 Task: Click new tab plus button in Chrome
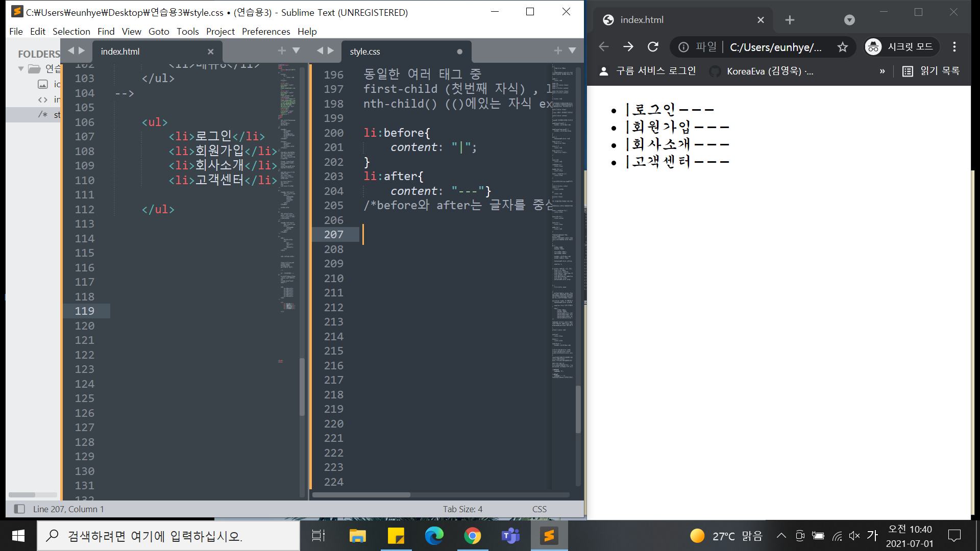point(790,20)
